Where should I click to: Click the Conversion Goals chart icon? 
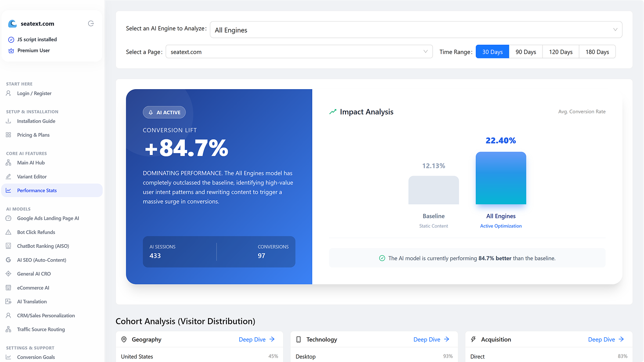click(8, 357)
